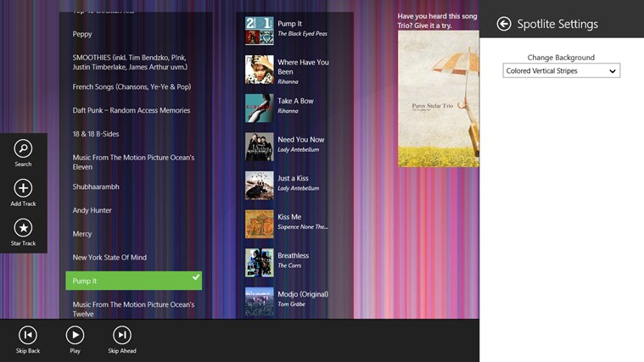Click the Breathless album art
Image resolution: width=644 pixels, height=362 pixels.
pyautogui.click(x=259, y=262)
